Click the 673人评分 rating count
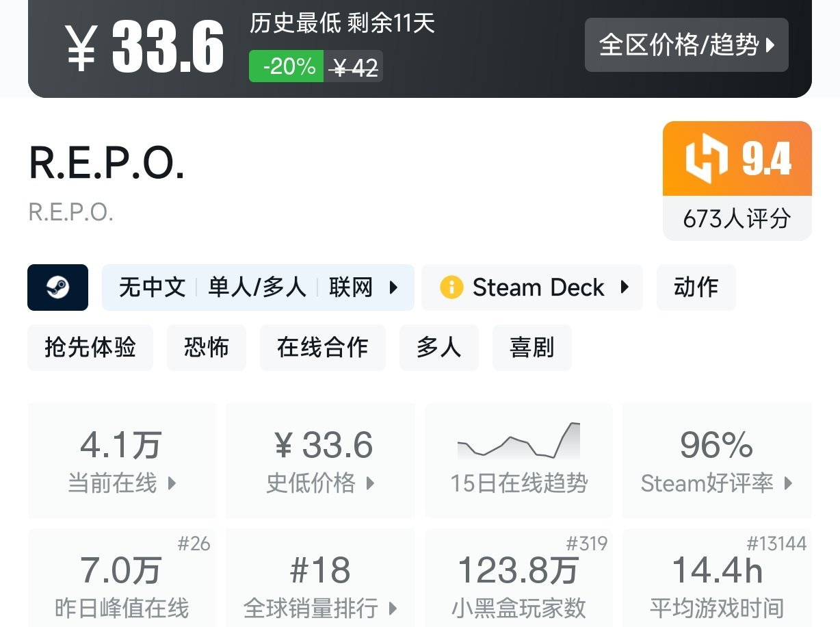 tap(737, 219)
